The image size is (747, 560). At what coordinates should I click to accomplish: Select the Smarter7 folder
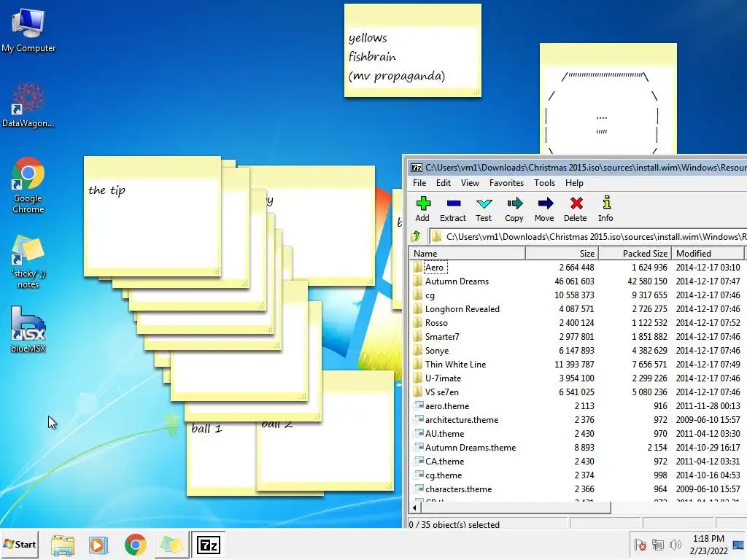[x=578, y=336]
